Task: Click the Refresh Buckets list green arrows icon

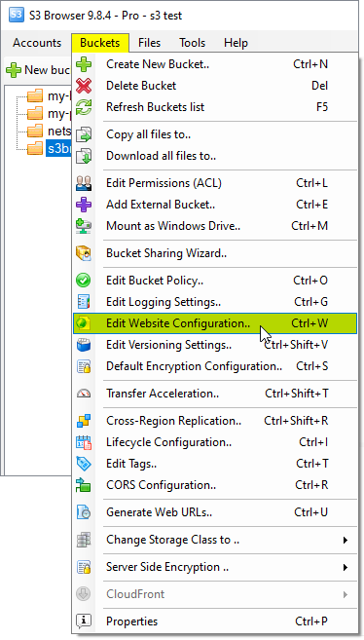Action: [x=84, y=107]
